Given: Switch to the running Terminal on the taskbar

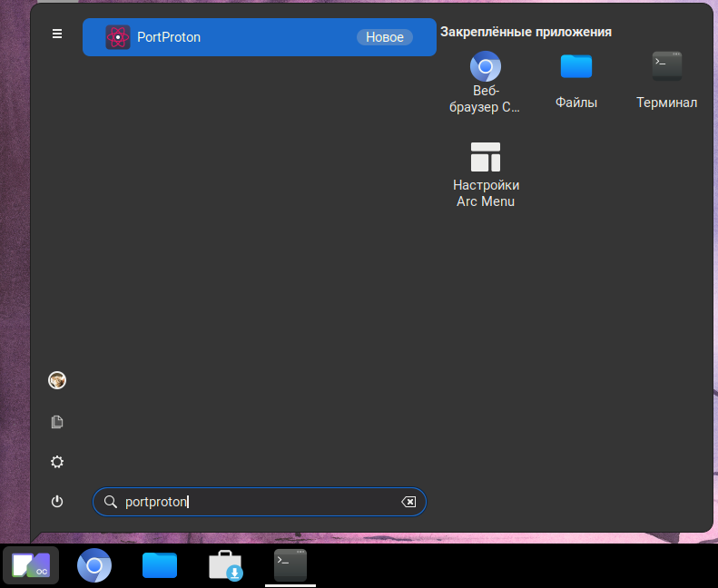Looking at the screenshot, I should click(x=290, y=565).
